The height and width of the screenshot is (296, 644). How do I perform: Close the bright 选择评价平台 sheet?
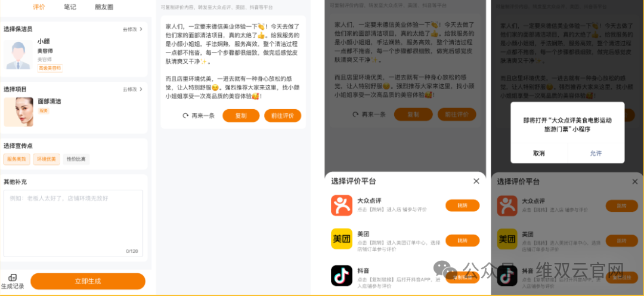[476, 181]
